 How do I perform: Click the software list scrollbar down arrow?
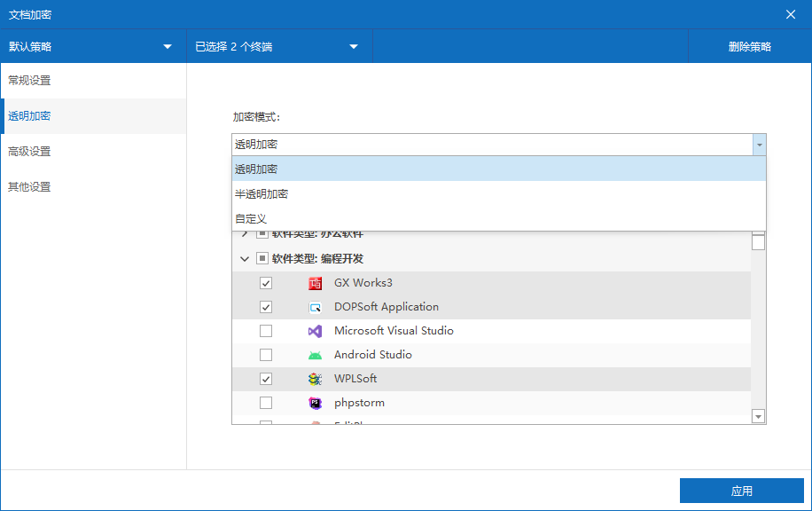click(x=758, y=416)
